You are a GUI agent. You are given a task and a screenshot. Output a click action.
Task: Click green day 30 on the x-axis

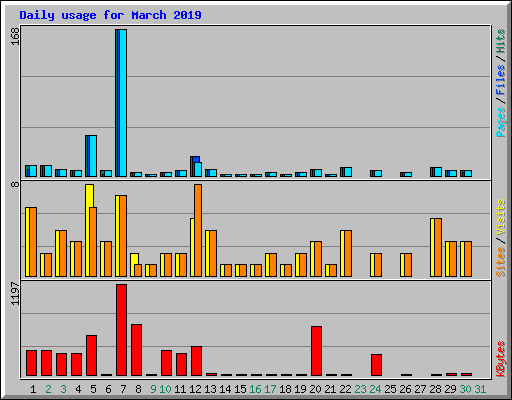pos(465,389)
